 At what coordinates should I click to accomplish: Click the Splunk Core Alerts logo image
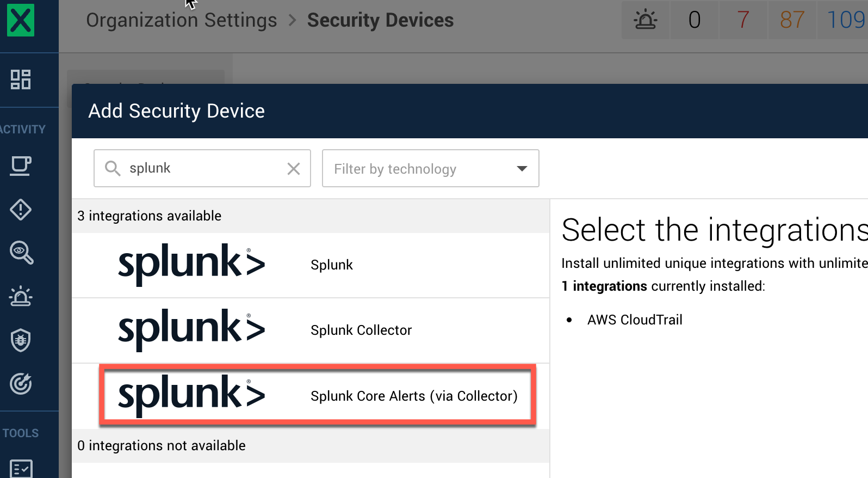191,396
